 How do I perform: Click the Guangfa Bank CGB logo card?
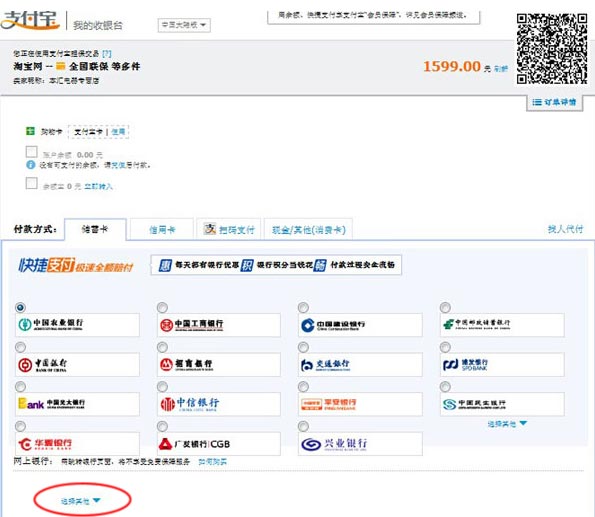tap(219, 444)
